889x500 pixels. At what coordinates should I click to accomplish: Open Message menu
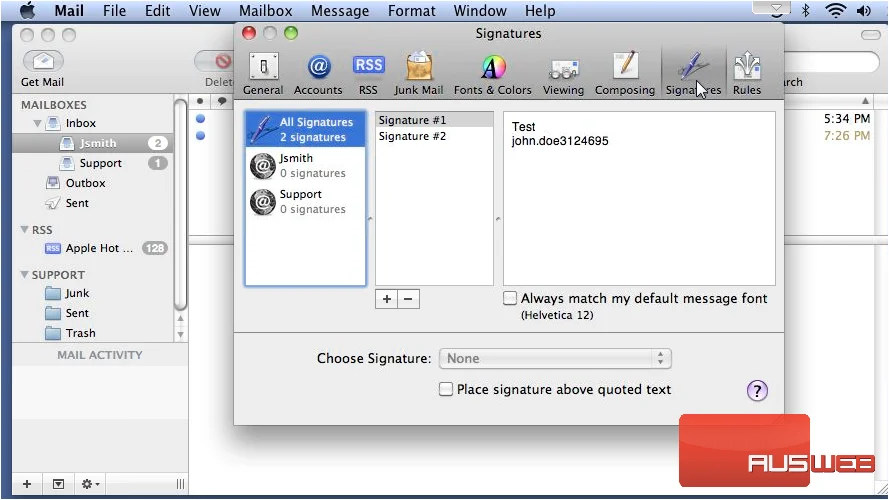click(x=340, y=11)
